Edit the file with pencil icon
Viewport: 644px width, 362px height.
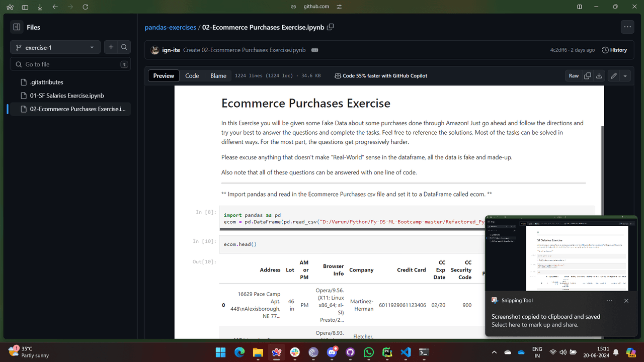[613, 76]
